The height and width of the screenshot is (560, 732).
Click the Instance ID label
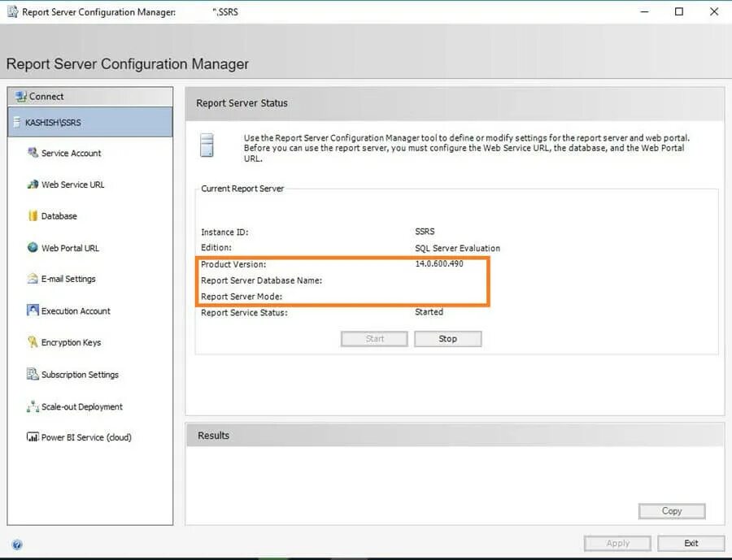tap(224, 232)
